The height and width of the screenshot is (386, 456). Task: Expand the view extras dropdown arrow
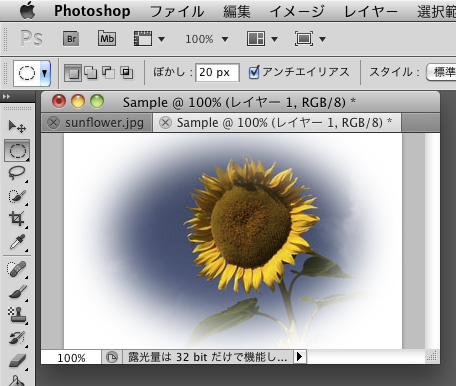pyautogui.click(x=161, y=39)
